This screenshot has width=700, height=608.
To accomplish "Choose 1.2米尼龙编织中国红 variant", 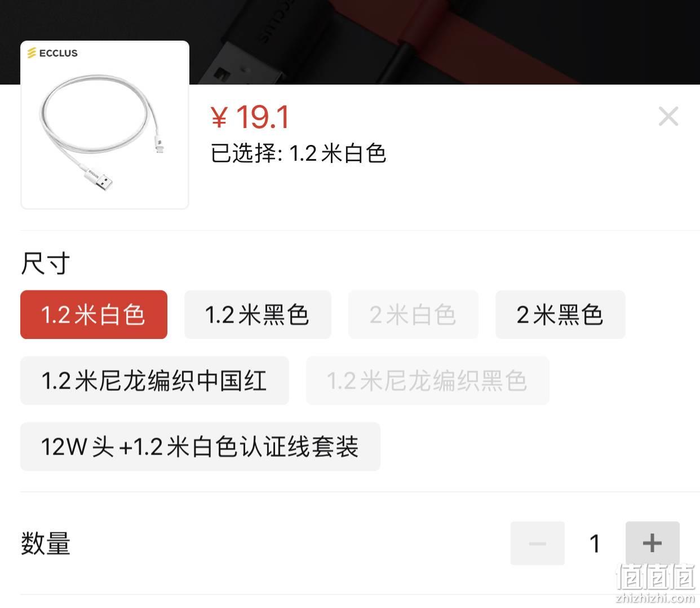I will pos(154,381).
